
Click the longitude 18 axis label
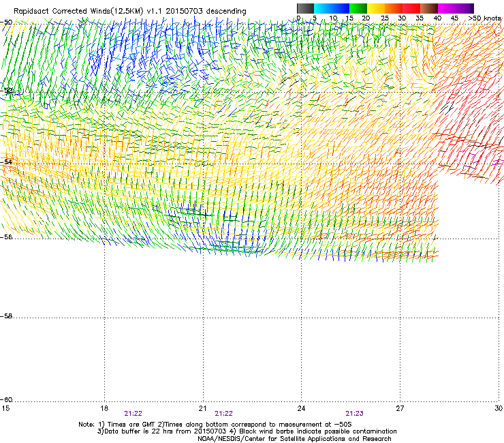[x=104, y=408]
